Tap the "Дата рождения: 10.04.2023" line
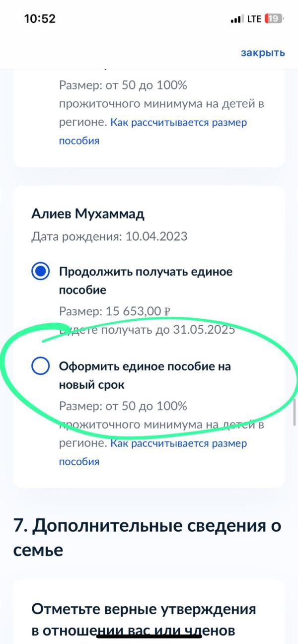 (109, 236)
